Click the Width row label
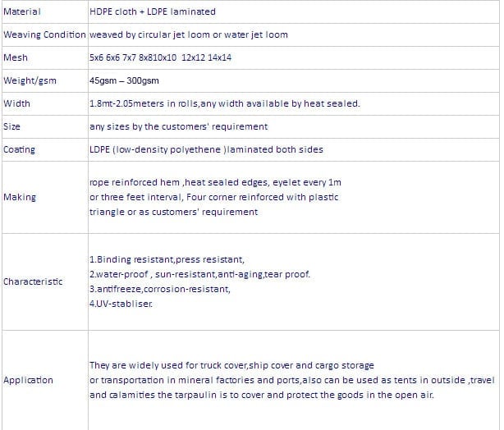 pos(16,103)
